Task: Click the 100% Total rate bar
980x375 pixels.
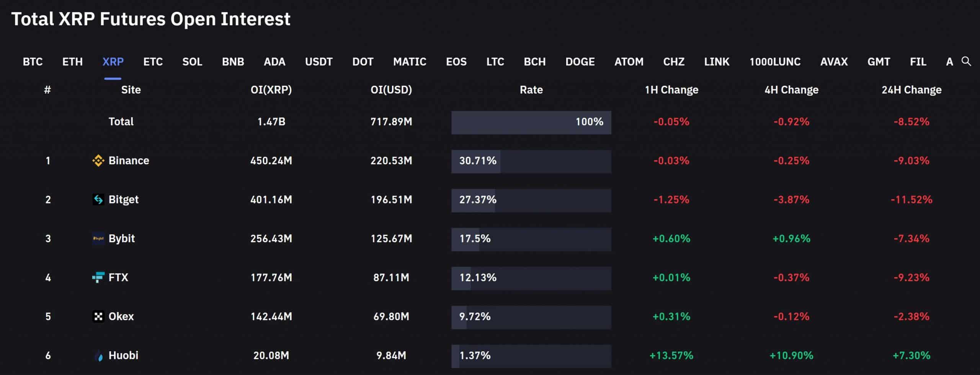Action: point(531,123)
